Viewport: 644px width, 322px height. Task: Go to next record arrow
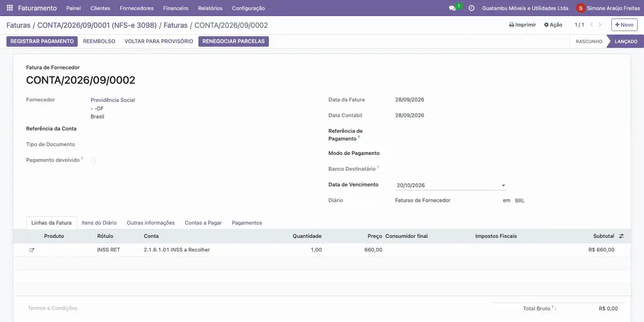[600, 25]
